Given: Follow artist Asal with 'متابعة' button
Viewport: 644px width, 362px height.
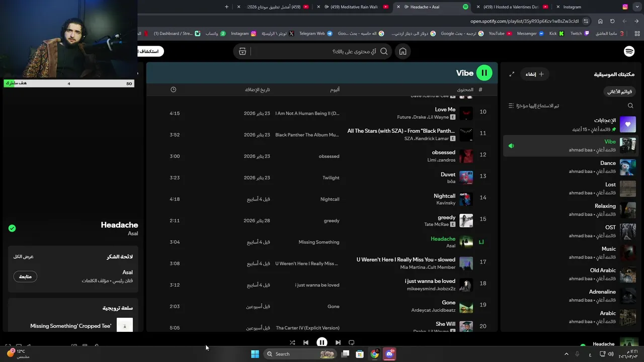Looking at the screenshot, I should point(25,277).
